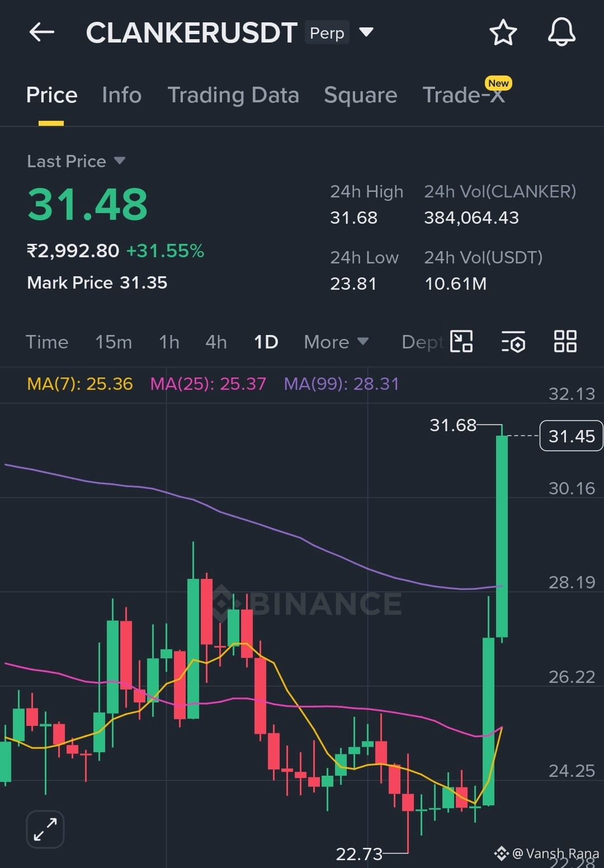This screenshot has height=868, width=604.
Task: Open the Last Price dropdown
Action: [x=76, y=161]
